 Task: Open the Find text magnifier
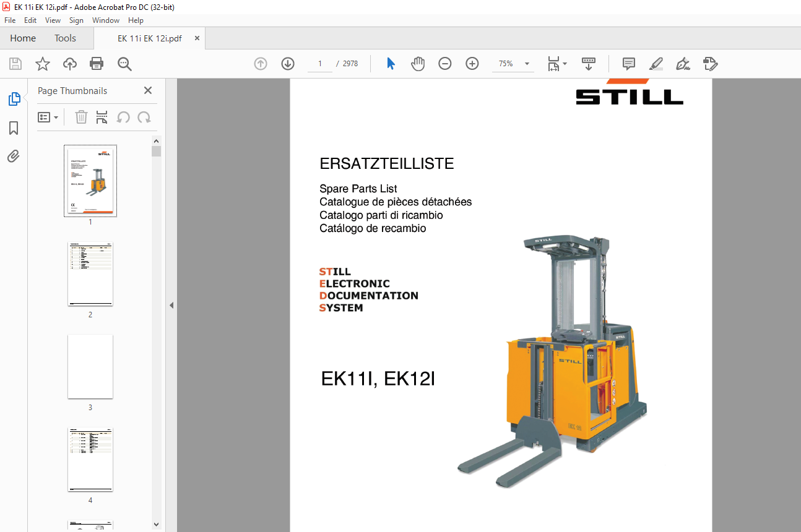124,64
